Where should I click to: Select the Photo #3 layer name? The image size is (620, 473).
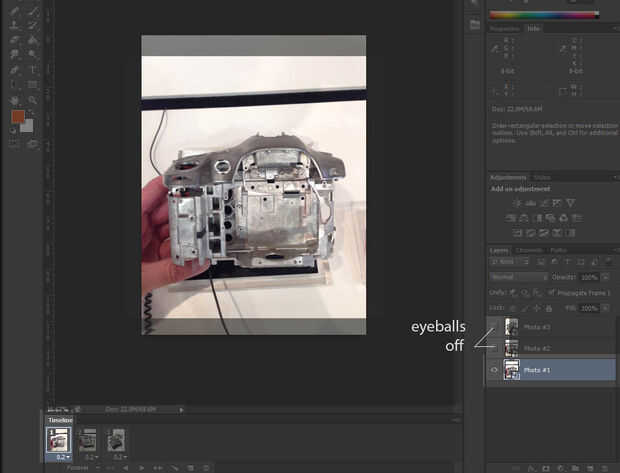[537, 327]
